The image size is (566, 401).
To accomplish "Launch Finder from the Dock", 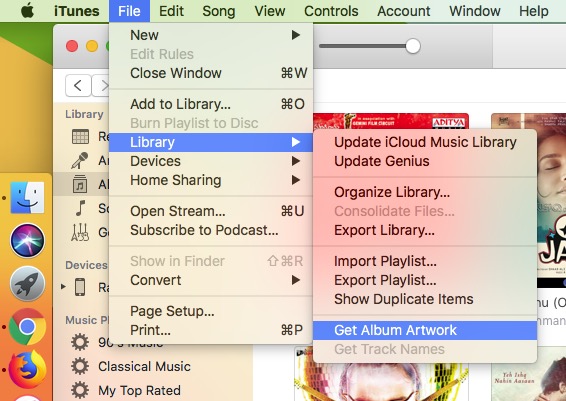I will [27, 198].
